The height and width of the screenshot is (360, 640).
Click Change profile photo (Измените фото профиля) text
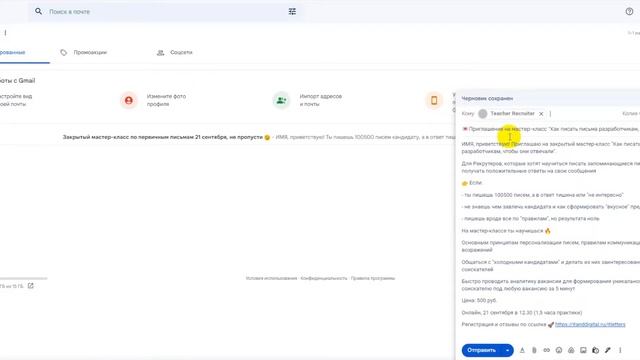click(x=166, y=100)
